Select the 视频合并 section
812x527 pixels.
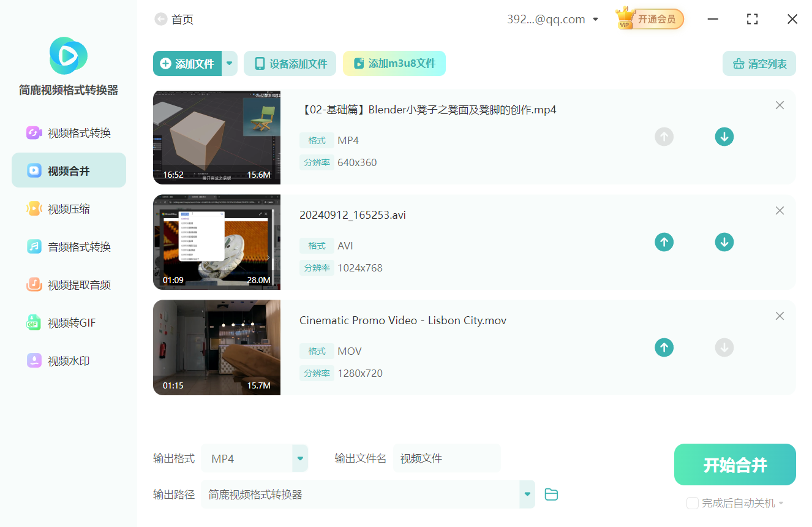69,171
